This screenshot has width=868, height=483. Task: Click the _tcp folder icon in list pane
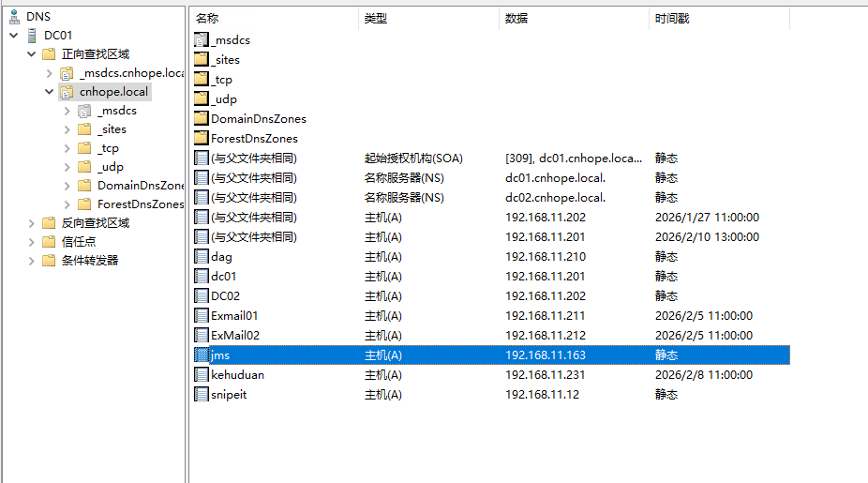point(202,79)
